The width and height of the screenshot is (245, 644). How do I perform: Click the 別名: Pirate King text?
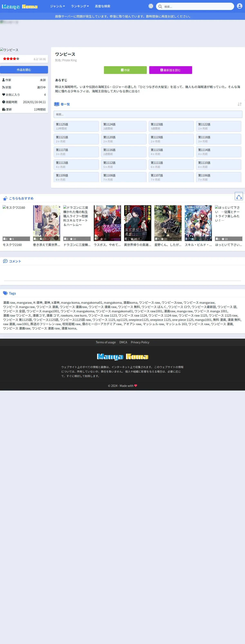pyautogui.click(x=66, y=60)
